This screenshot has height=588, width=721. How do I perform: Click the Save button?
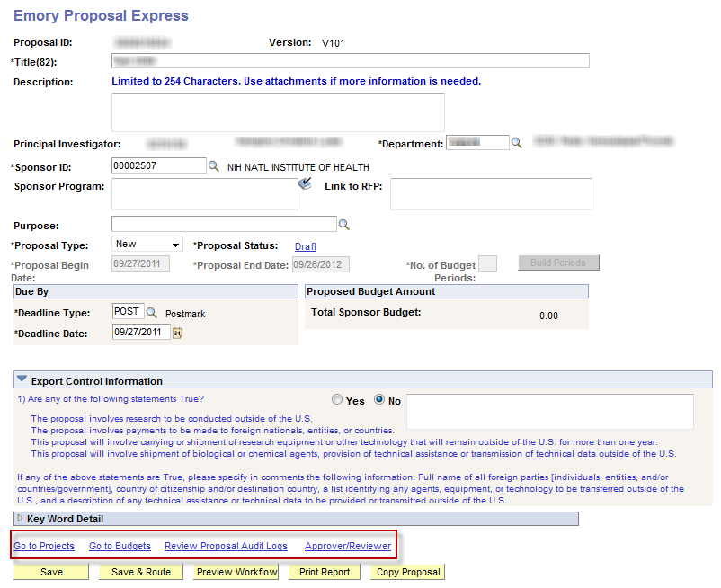click(51, 572)
